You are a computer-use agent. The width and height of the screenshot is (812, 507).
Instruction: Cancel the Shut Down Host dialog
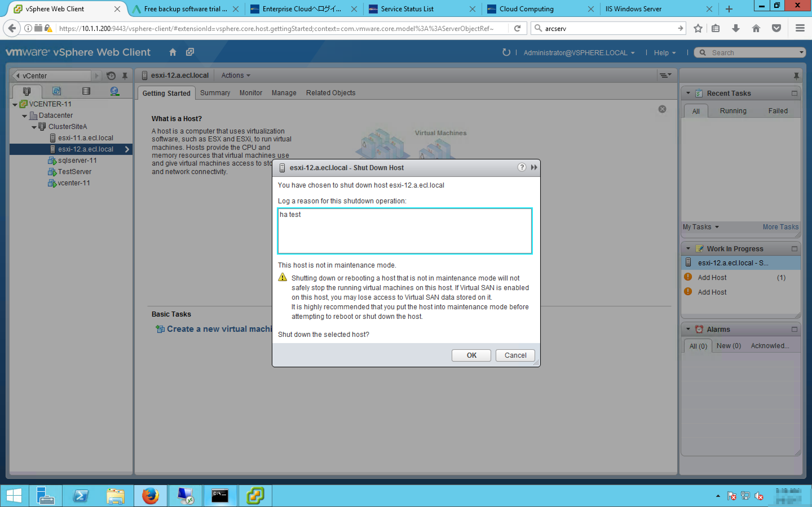point(515,355)
